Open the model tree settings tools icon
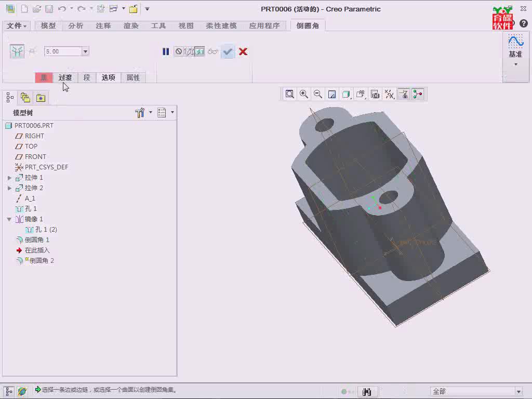The image size is (532, 399). pos(139,113)
